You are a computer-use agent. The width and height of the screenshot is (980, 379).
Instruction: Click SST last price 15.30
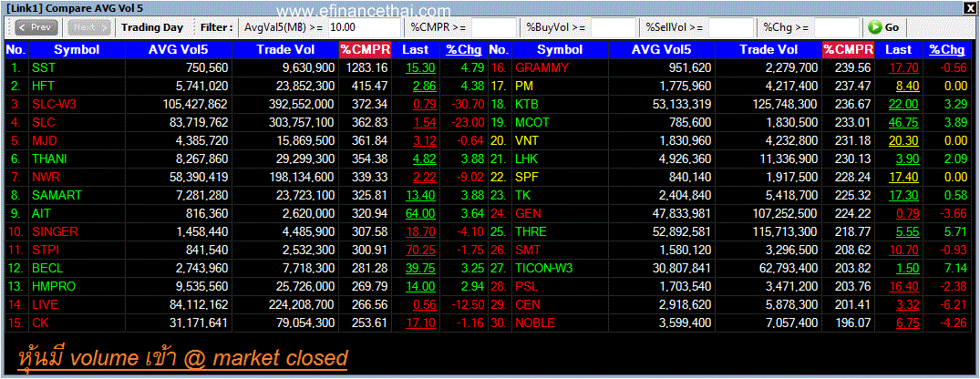click(420, 68)
